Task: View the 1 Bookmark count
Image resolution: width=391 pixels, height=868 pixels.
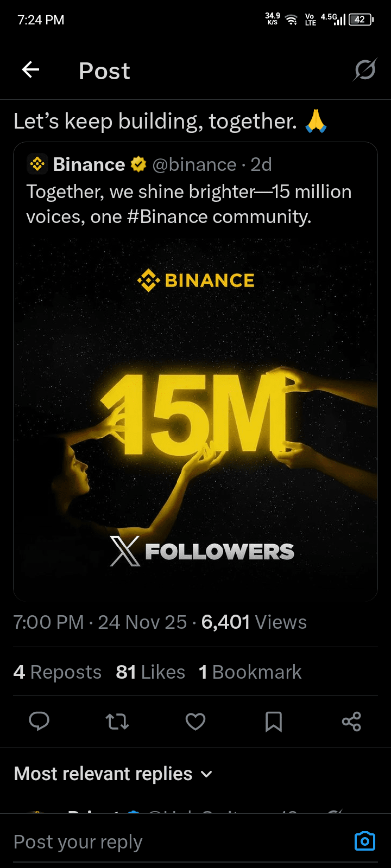Action: (x=250, y=672)
